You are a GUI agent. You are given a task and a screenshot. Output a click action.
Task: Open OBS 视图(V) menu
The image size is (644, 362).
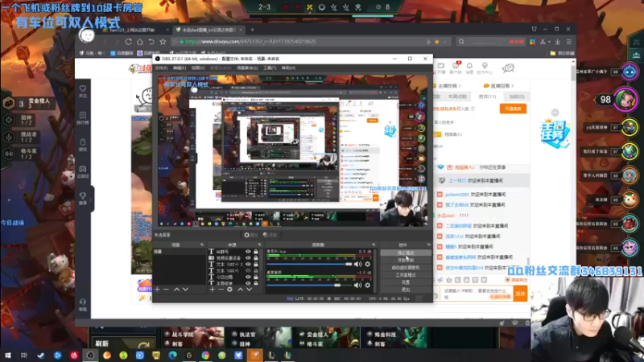pos(198,68)
